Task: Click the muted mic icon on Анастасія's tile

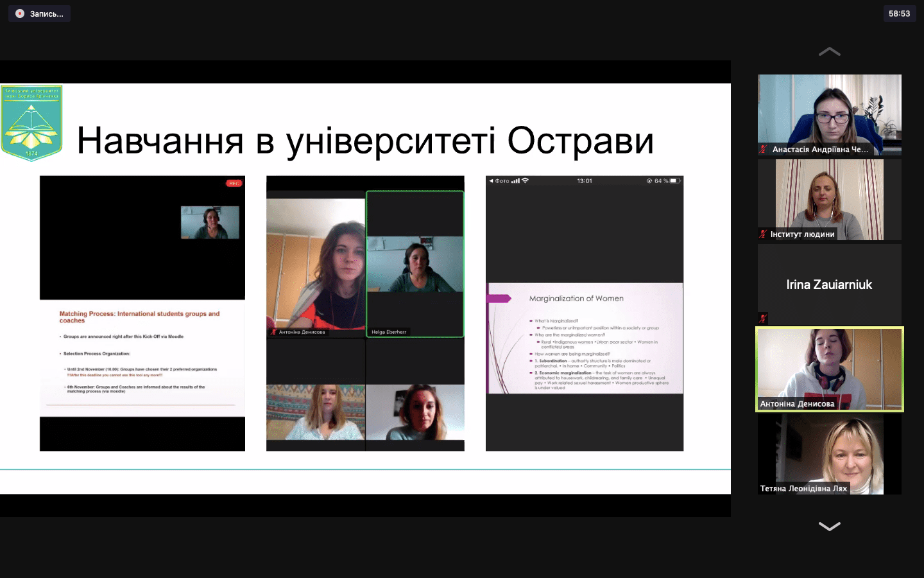Action: point(764,149)
